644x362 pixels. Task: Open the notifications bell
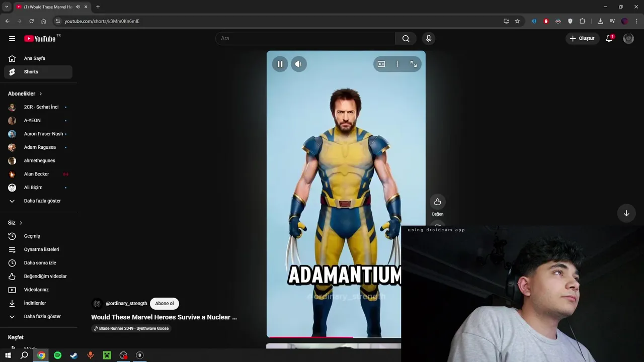pyautogui.click(x=609, y=39)
